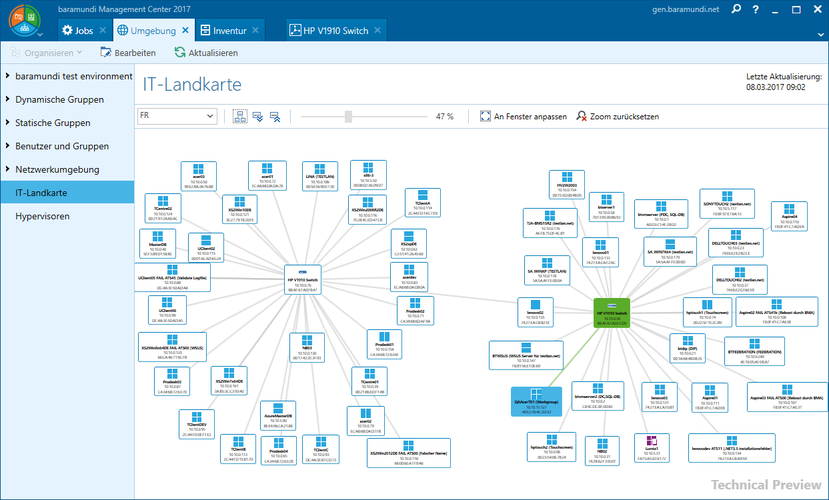Select the BTWSUS server node
This screenshot has height=500, width=829.
tap(526, 355)
